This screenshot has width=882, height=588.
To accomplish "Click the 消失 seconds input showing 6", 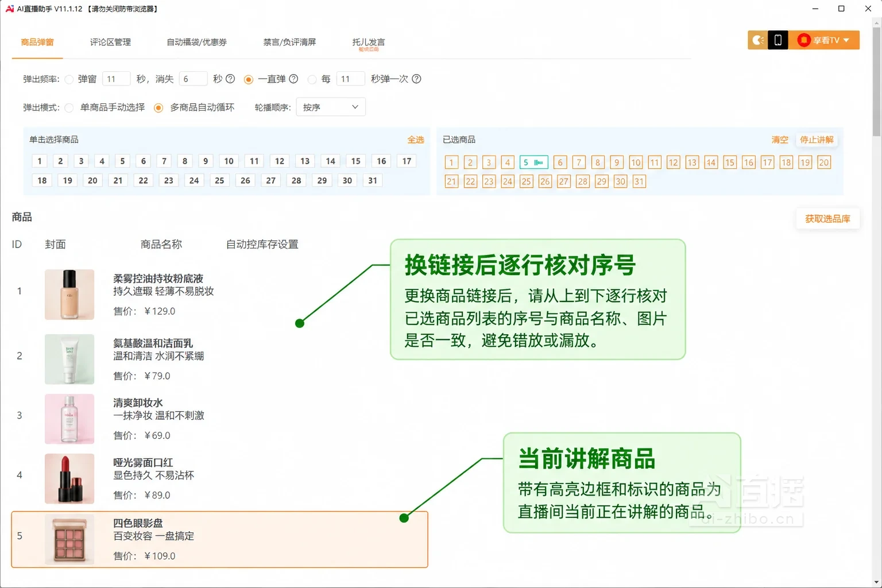I will (193, 79).
